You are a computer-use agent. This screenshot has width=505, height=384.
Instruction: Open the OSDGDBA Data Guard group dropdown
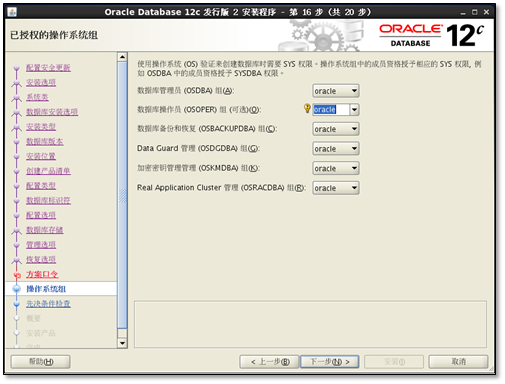336,149
